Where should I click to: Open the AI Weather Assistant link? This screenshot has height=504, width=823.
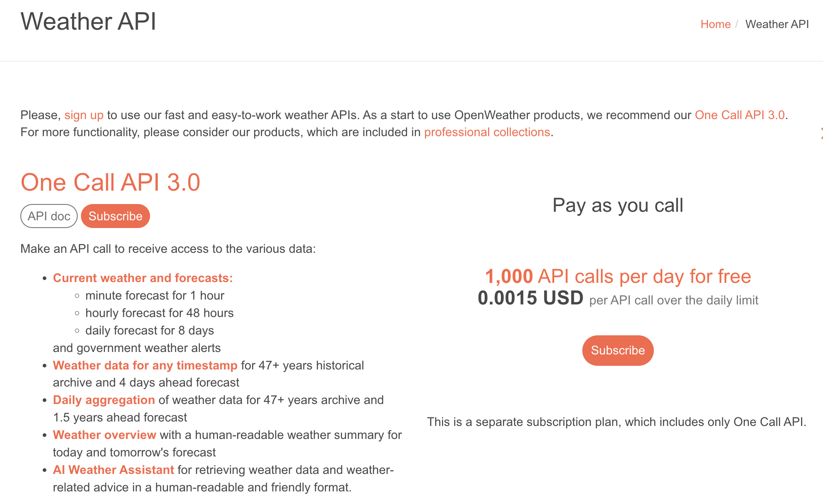113,470
